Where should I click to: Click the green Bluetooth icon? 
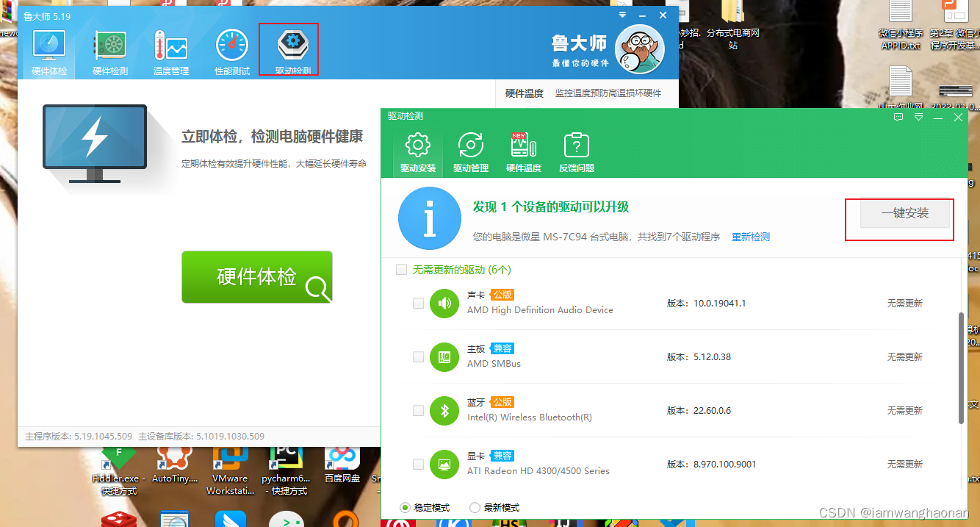(444, 410)
